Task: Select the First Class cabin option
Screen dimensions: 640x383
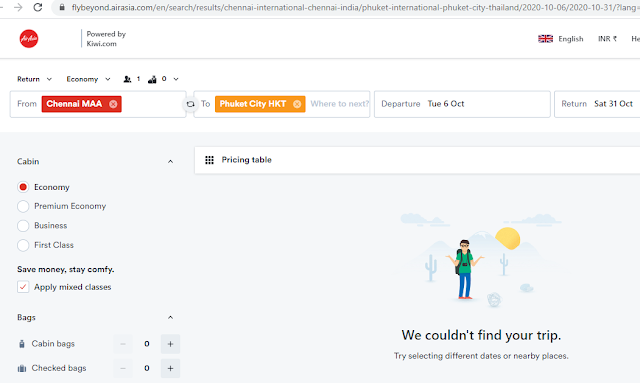Action: (23, 245)
